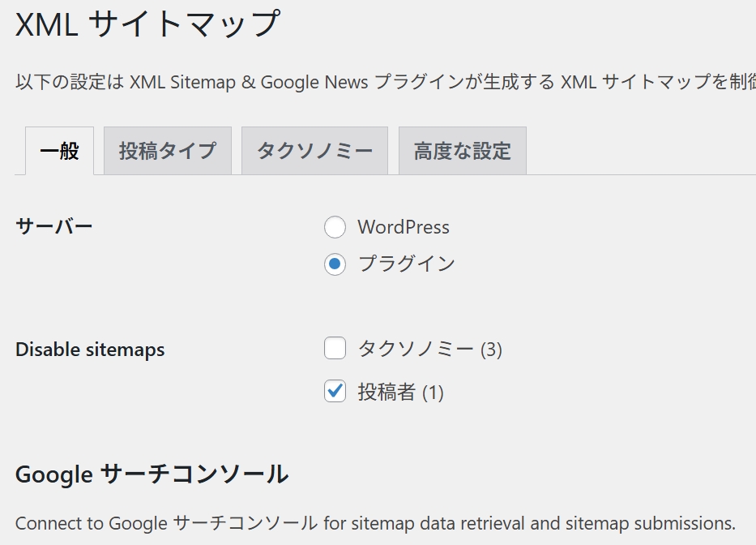Click the Google サーチコンソール section heading
The height and width of the screenshot is (545, 756).
click(x=152, y=474)
